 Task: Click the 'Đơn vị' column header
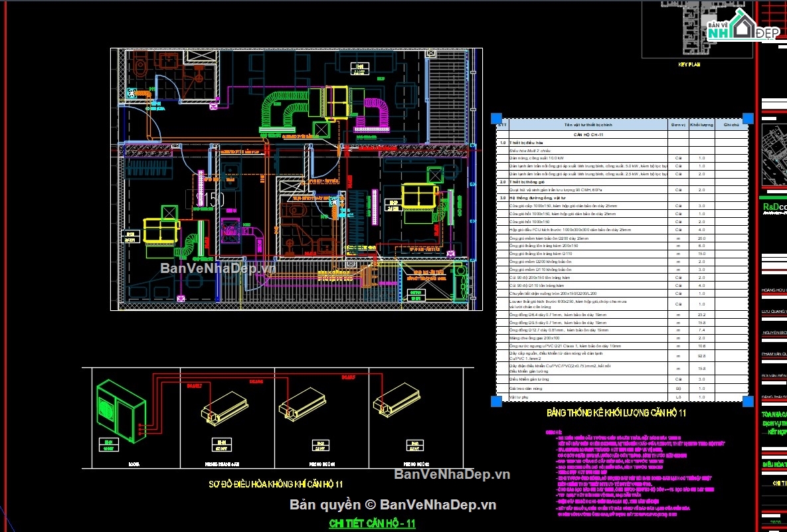[678, 124]
